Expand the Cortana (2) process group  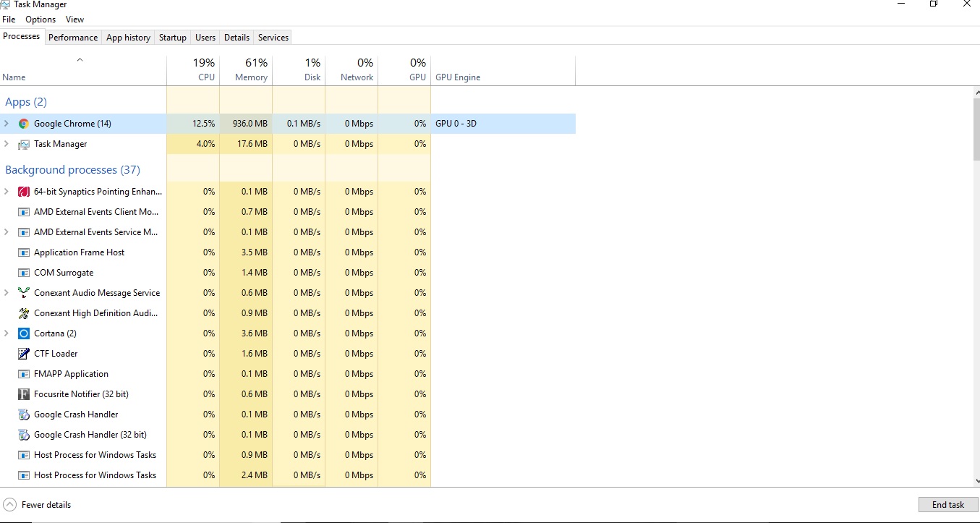7,333
